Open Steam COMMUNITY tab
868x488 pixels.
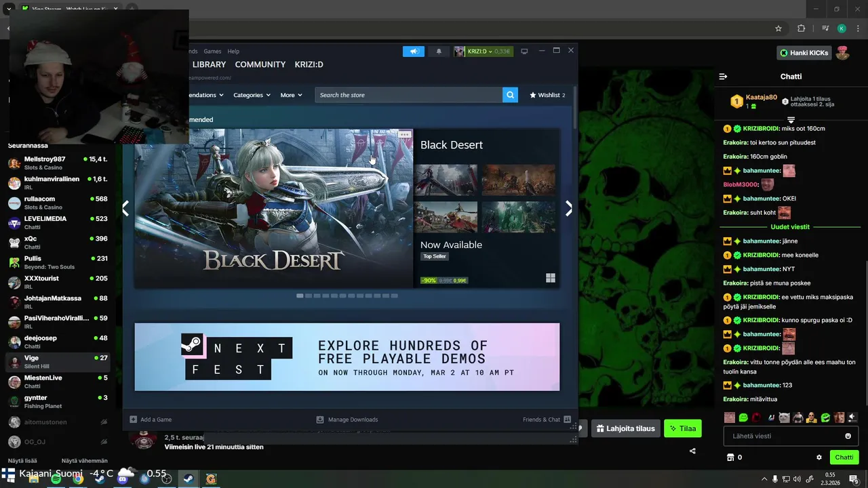coord(260,64)
